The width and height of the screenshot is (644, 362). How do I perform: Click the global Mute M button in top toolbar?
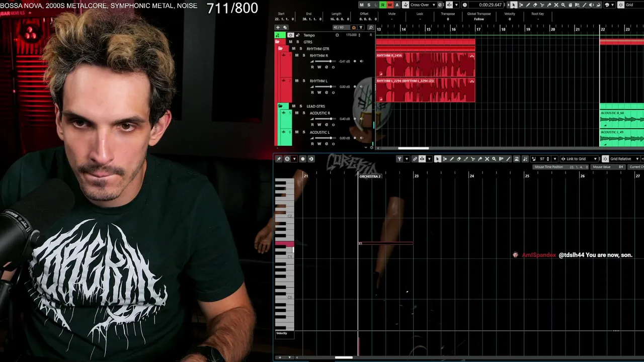[361, 5]
